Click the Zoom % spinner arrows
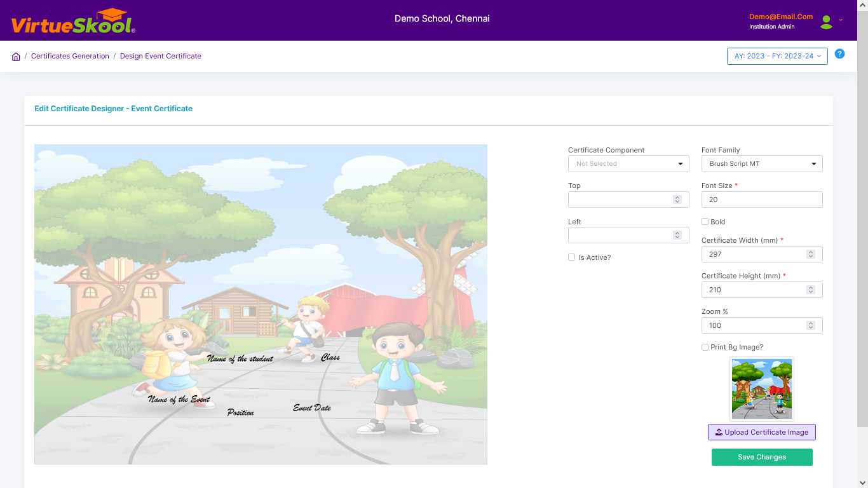The image size is (868, 488). click(x=811, y=325)
